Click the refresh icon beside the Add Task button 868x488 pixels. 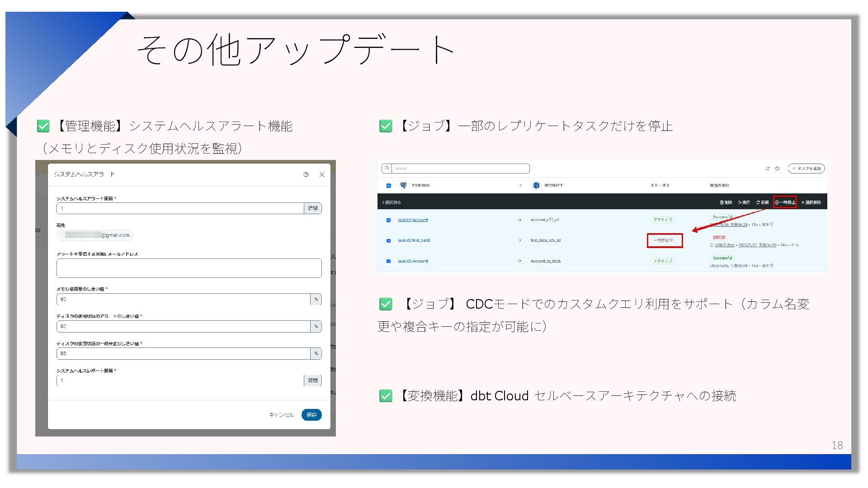click(768, 169)
